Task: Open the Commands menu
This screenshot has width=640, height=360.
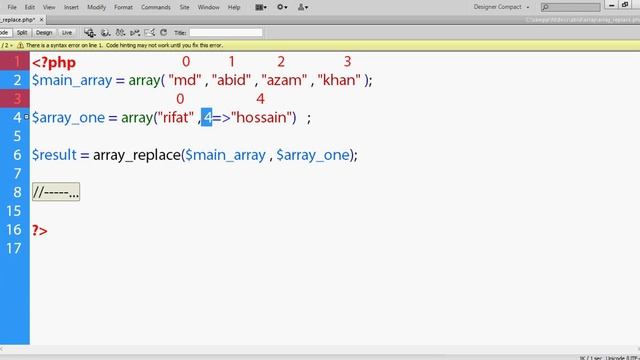Action: 156,7
